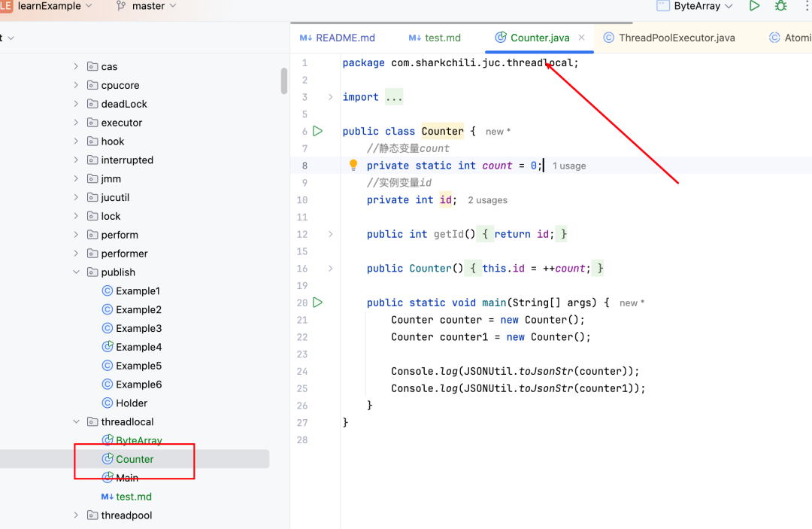Switch to the ThreadPoolExecutor.java tab
Image resolution: width=812 pixels, height=529 pixels.
tap(668, 38)
